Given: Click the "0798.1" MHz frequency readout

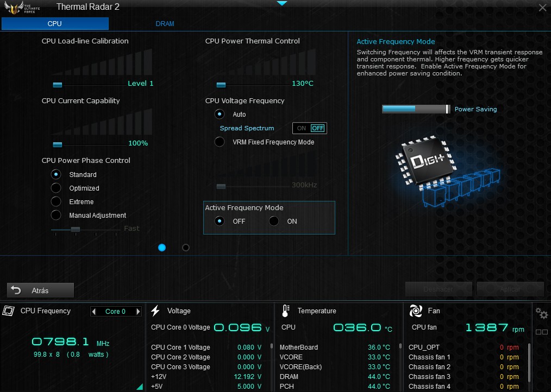Looking at the screenshot, I should click(60, 342).
